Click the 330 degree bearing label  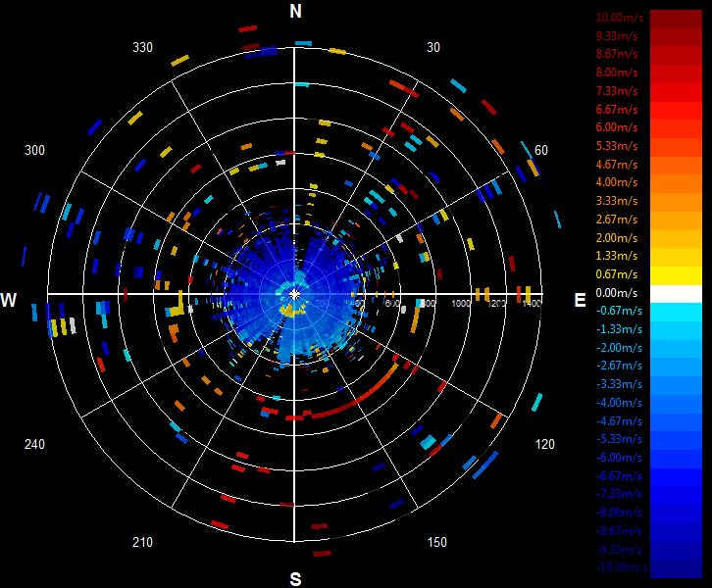[x=142, y=47]
